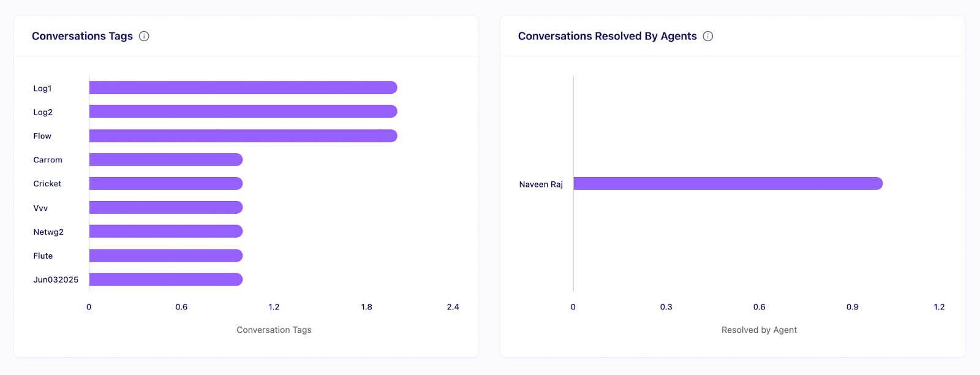The image size is (980, 375).
Task: Click the Naveen Raj resolved bar
Action: (728, 184)
